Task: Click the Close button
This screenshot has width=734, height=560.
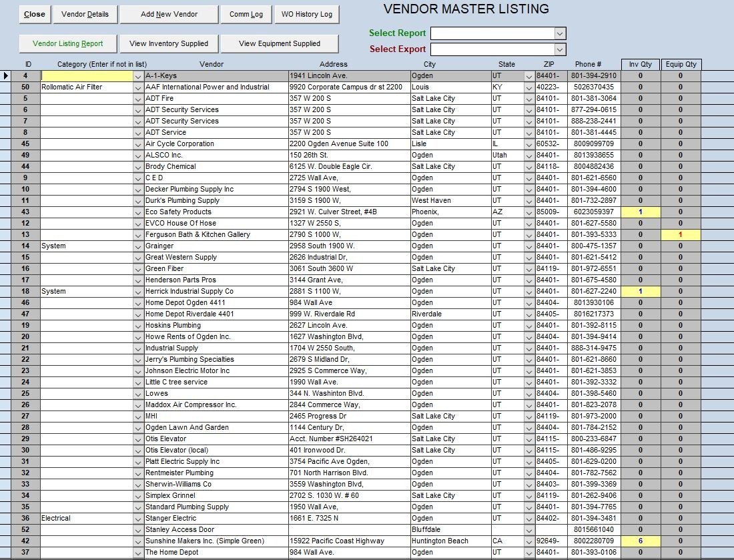Action: 34,13
